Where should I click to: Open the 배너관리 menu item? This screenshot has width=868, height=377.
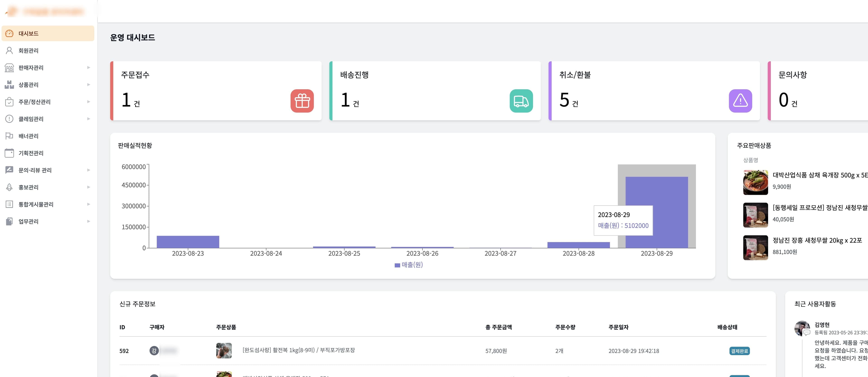click(48, 136)
